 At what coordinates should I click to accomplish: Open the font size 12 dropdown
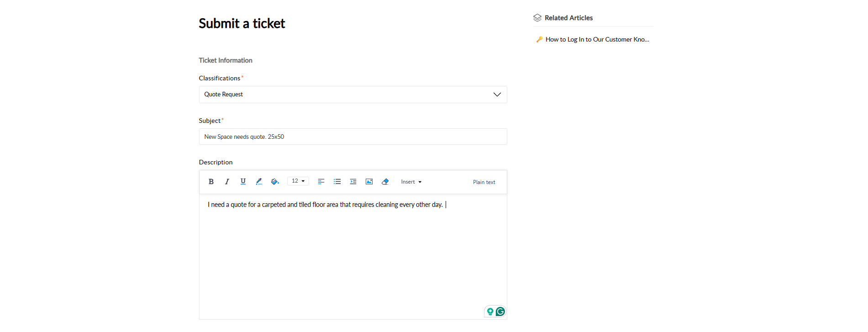(x=298, y=181)
